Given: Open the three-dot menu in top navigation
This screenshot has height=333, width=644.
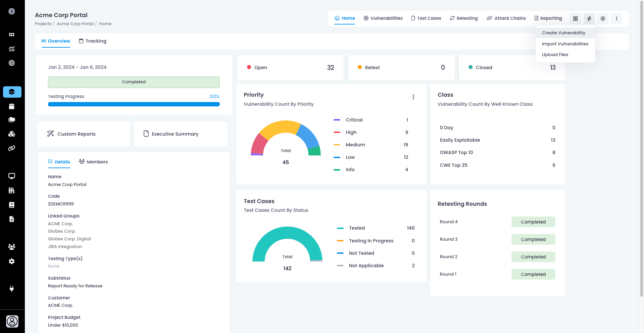Looking at the screenshot, I should (616, 18).
